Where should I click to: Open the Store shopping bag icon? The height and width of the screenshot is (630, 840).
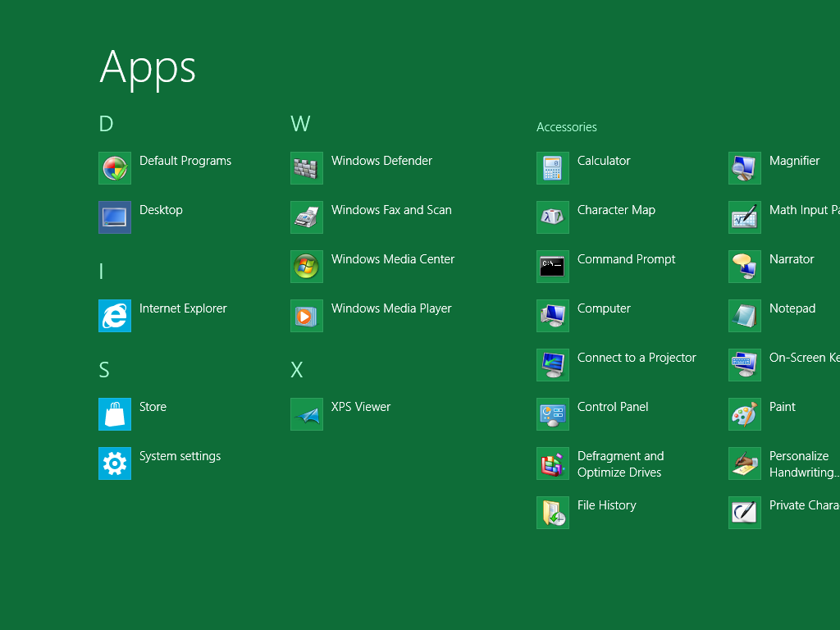(115, 414)
